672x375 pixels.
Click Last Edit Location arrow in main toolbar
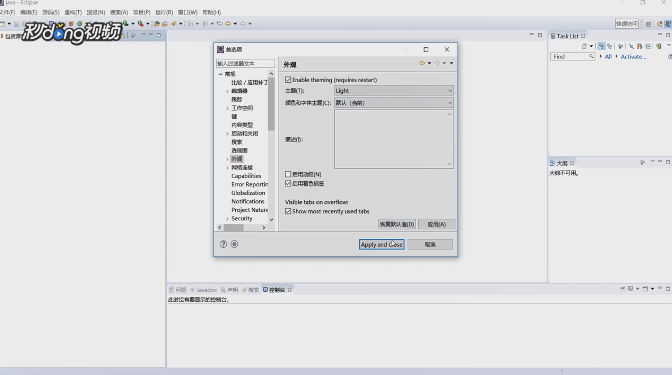[219, 24]
